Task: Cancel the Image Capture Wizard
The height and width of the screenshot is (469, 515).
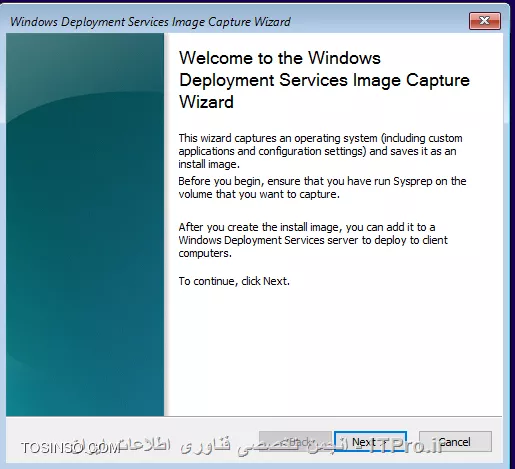Action: [x=455, y=442]
